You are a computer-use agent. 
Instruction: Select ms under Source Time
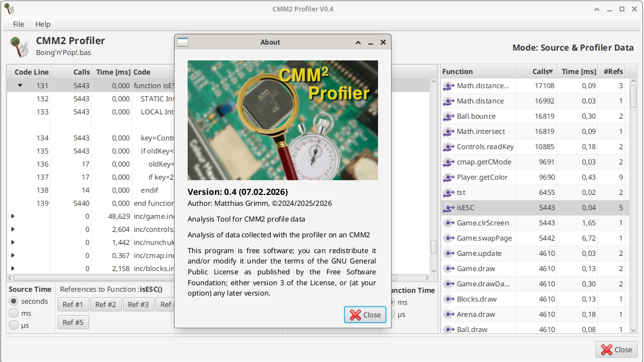click(x=14, y=314)
